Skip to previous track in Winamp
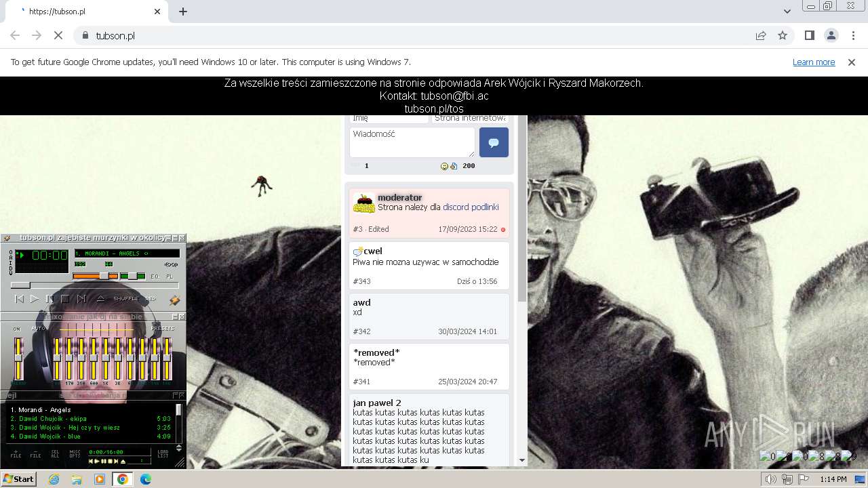 pyautogui.click(x=19, y=299)
